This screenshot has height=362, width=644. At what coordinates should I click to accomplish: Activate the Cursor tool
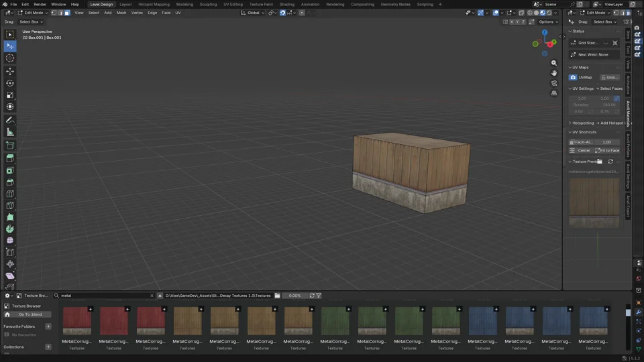click(10, 58)
